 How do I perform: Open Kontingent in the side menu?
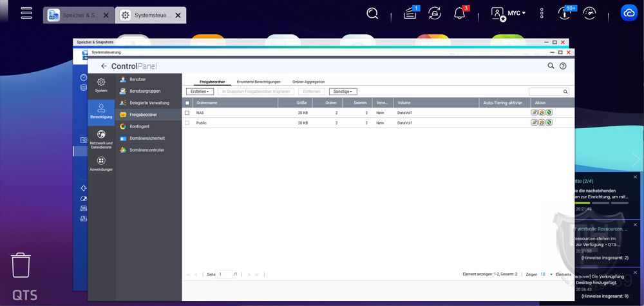click(x=148, y=126)
